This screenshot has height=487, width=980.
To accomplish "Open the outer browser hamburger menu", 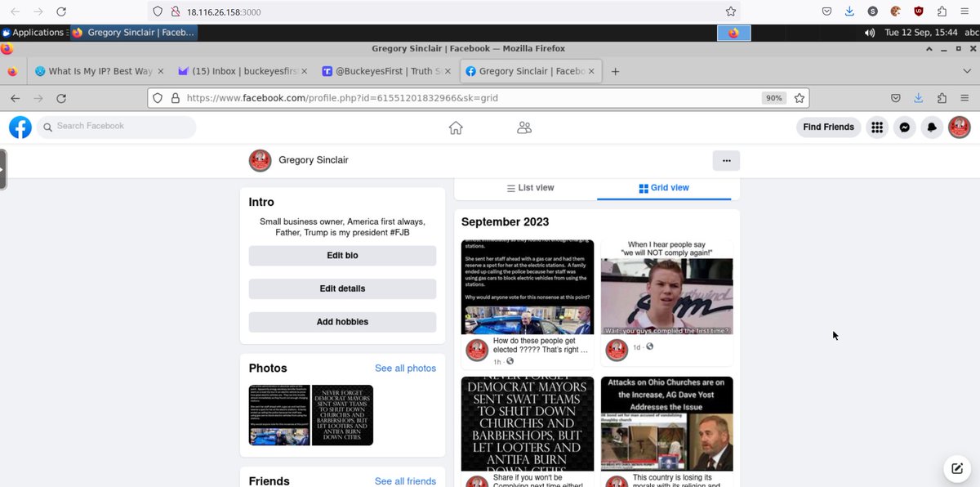I will [x=964, y=11].
